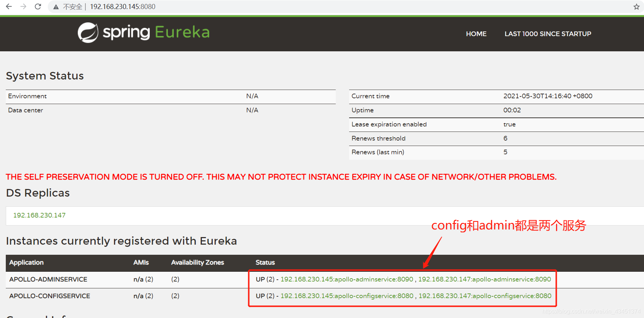
Task: Open LAST 1000 SINCE STARTUP page
Action: (x=548, y=34)
